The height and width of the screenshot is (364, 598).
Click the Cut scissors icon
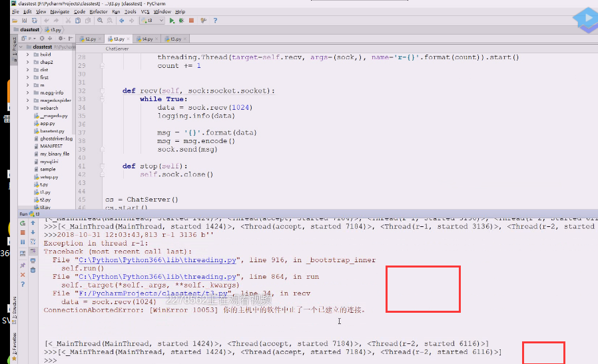(68, 21)
